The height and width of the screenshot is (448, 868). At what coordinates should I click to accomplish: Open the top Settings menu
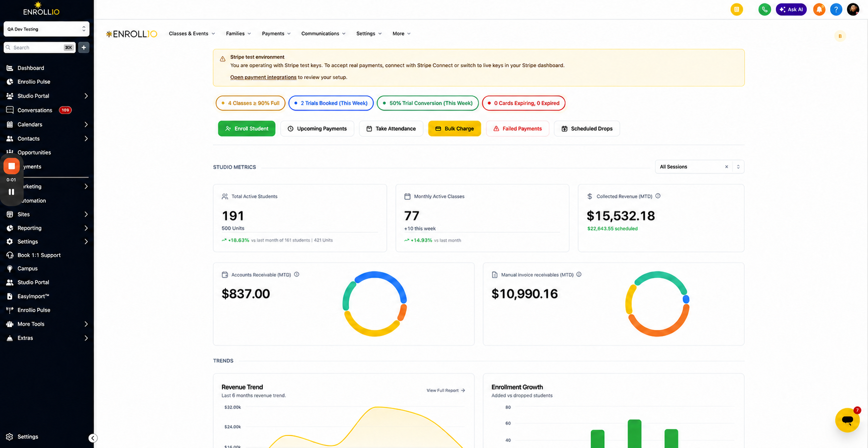click(x=369, y=34)
